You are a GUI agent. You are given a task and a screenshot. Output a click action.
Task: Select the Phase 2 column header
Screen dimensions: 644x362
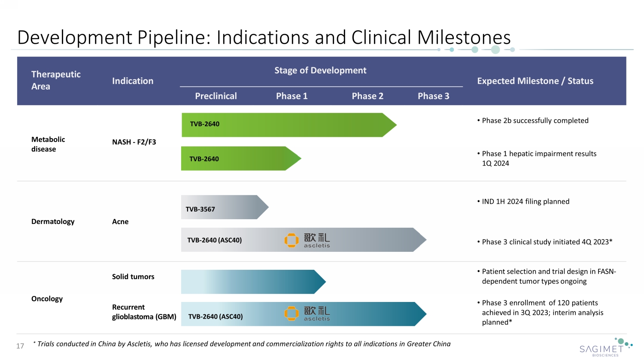[x=367, y=96]
